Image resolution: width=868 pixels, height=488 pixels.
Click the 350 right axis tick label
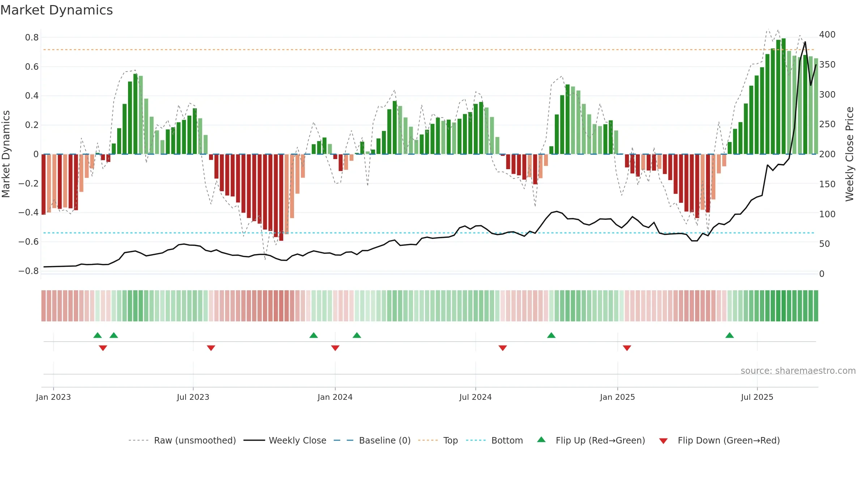(827, 65)
